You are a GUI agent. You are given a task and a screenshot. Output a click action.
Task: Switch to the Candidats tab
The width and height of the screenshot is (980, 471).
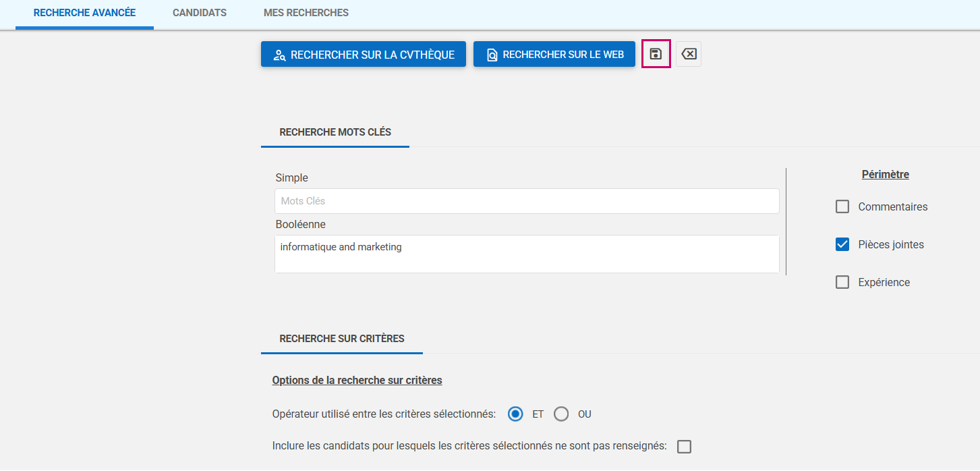200,13
